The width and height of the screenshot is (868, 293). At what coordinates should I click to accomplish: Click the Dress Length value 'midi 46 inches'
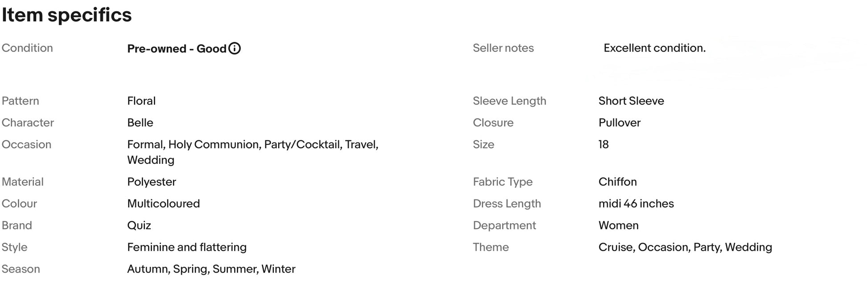coord(636,203)
